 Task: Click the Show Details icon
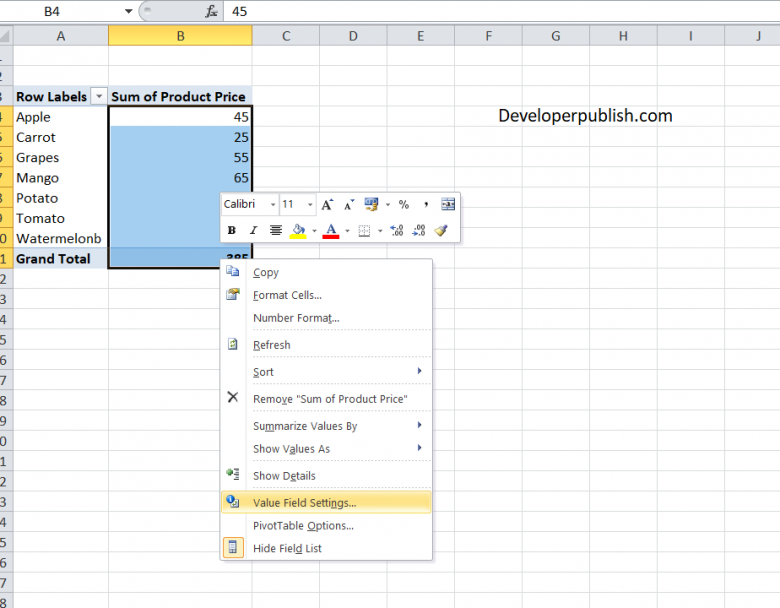(x=233, y=474)
